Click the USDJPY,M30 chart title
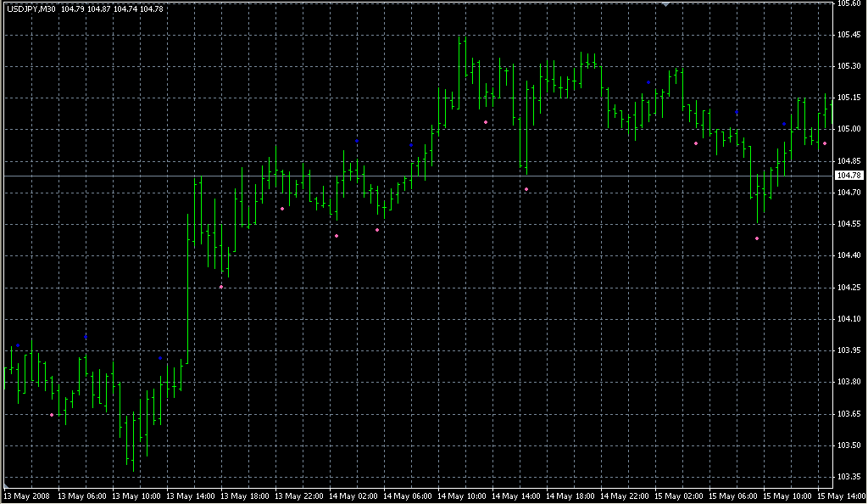This screenshot has height=504, width=868. (31, 8)
